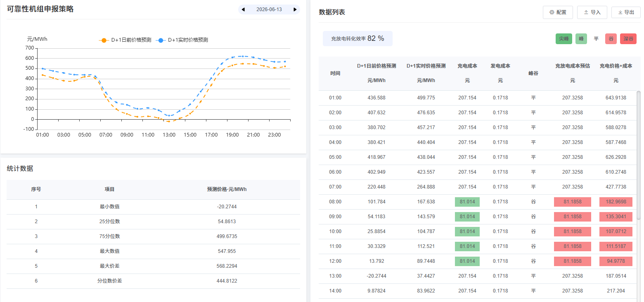The width and height of the screenshot is (644, 302).
Task: Click value 476.635 in 02:00 row
Action: (x=426, y=113)
